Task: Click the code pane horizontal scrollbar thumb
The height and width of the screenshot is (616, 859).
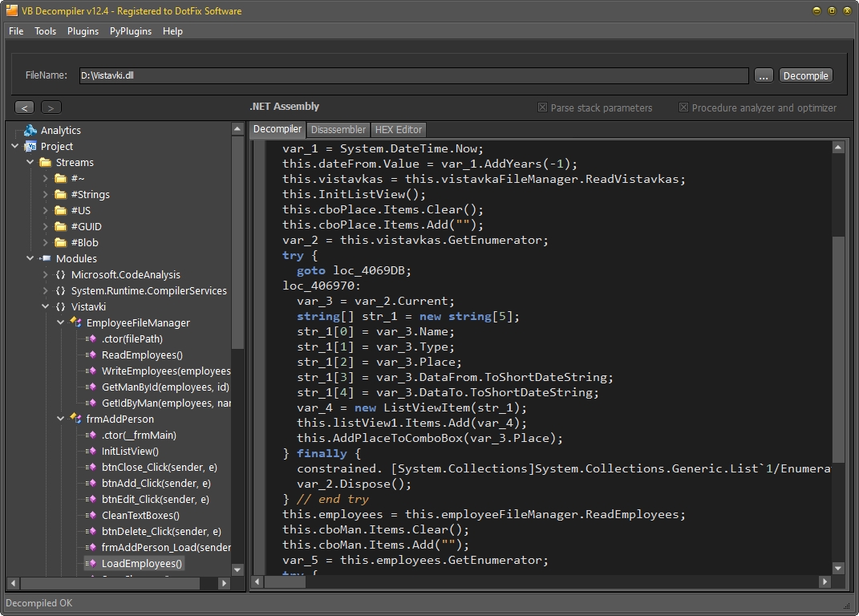Action: (x=285, y=582)
